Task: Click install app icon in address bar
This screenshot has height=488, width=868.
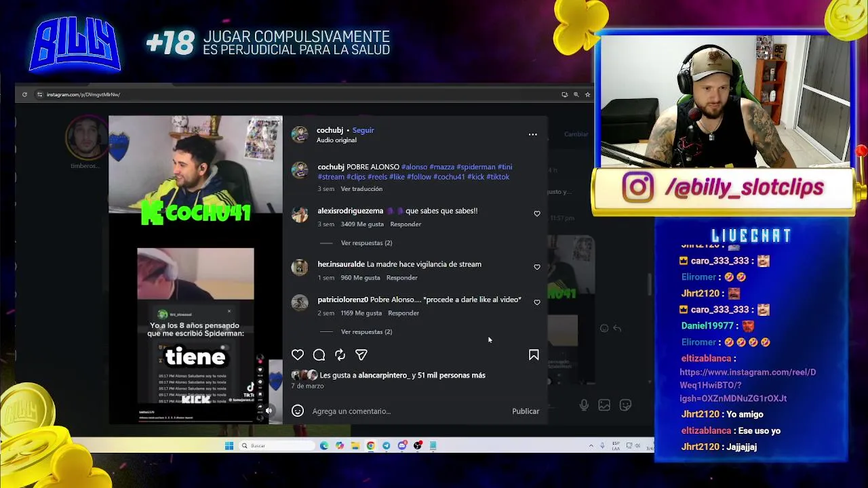Action: [x=564, y=94]
